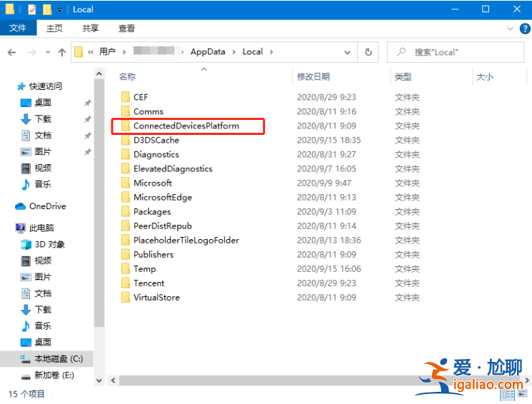Screen dimensions: 532x404
Task: Select the PlaceholderTileLogoFolder folder
Action: (186, 240)
